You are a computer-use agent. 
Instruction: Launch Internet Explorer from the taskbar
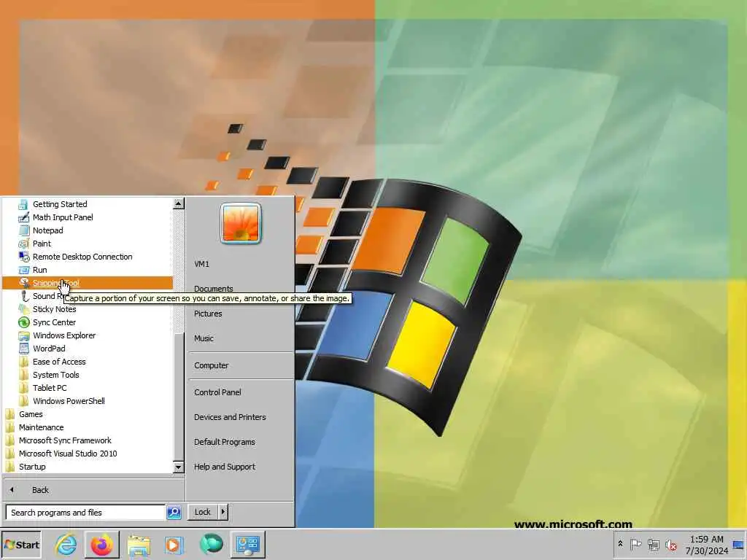point(66,545)
